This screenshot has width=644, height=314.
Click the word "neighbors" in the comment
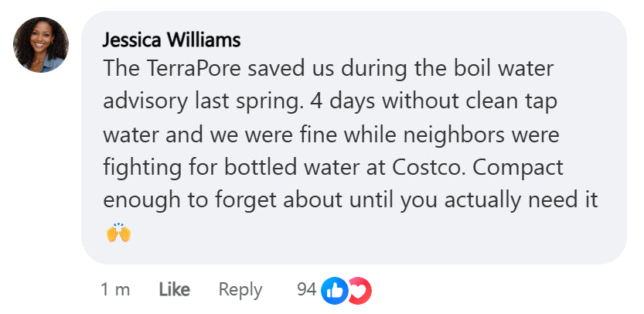click(479, 134)
